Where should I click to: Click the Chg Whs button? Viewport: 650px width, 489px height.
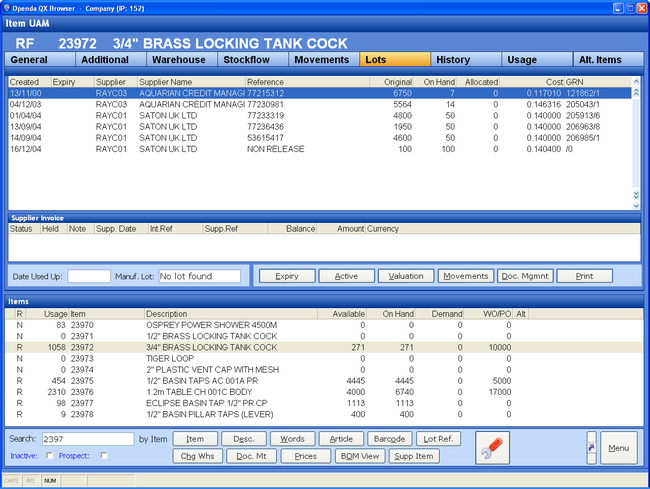pos(197,456)
